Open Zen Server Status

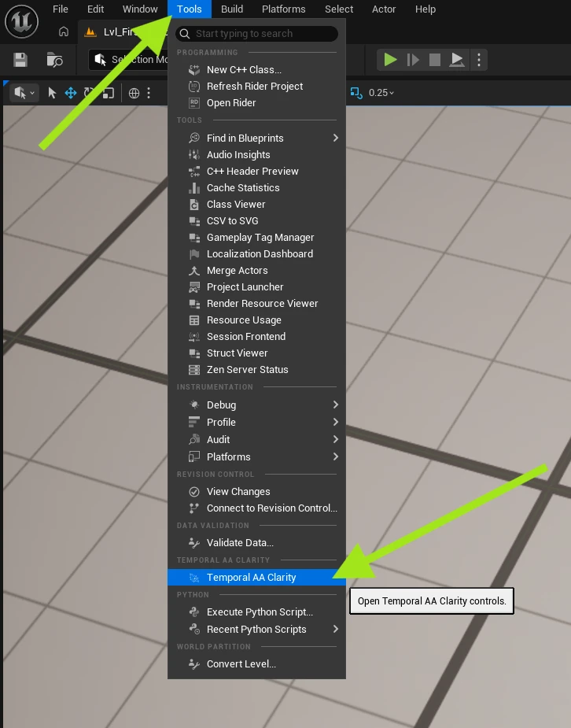(x=256, y=370)
